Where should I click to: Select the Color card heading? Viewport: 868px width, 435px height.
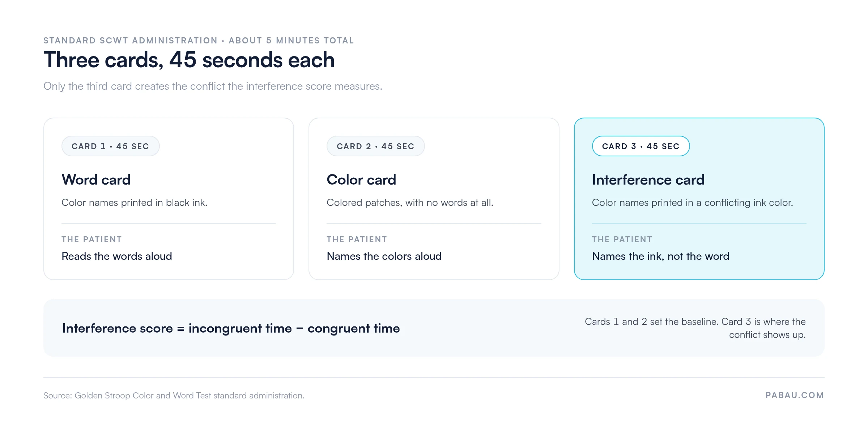coord(361,180)
